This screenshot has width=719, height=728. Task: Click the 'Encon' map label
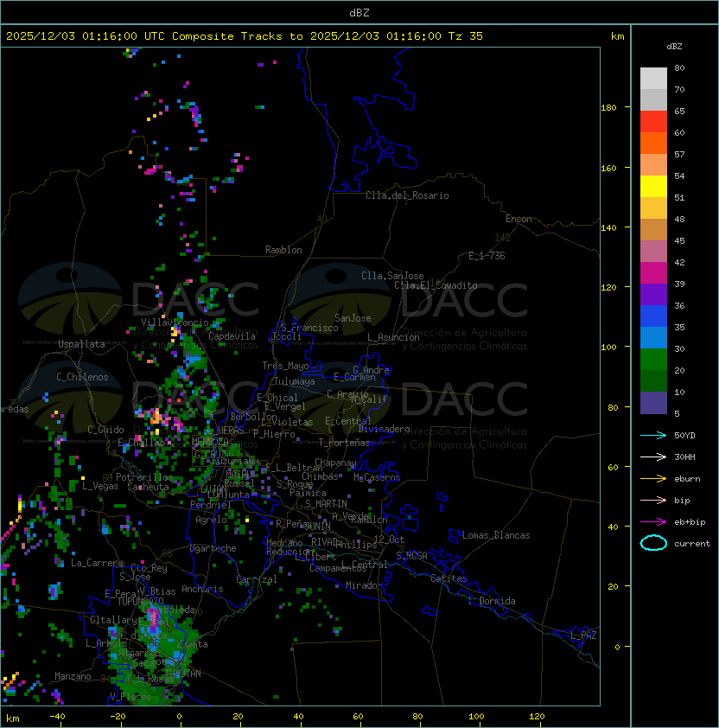point(519,219)
